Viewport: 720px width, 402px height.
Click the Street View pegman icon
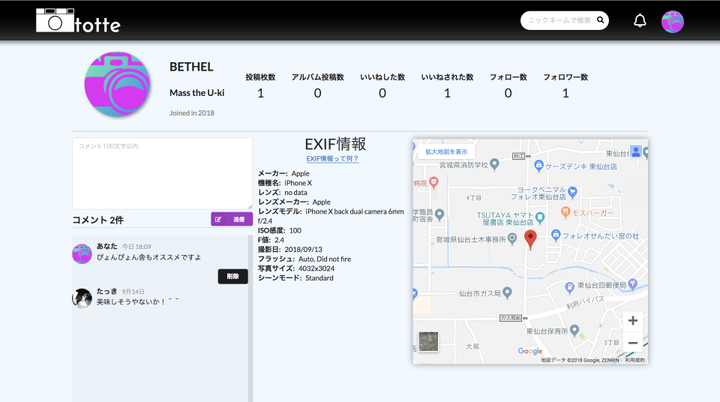[635, 152]
